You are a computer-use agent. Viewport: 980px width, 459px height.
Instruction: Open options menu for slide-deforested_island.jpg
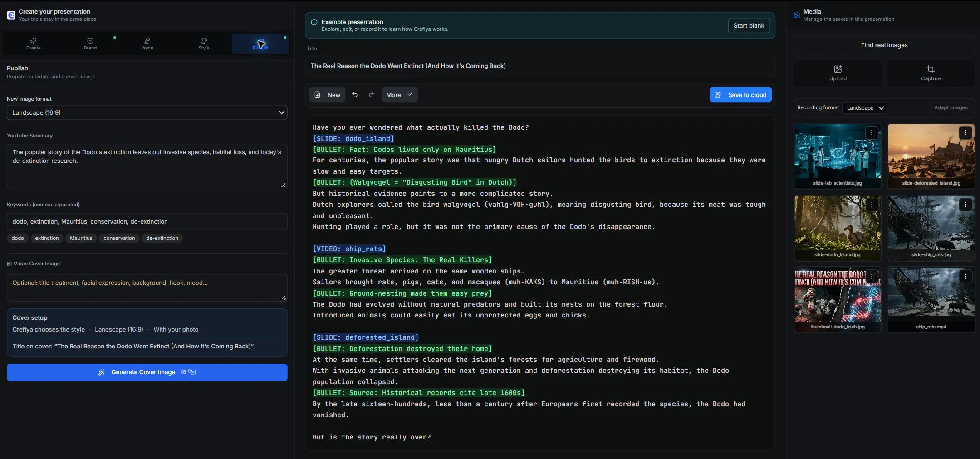coord(965,132)
